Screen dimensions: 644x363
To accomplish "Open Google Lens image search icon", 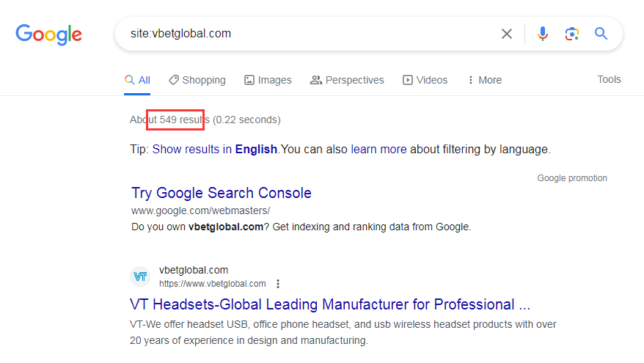I will tap(572, 34).
